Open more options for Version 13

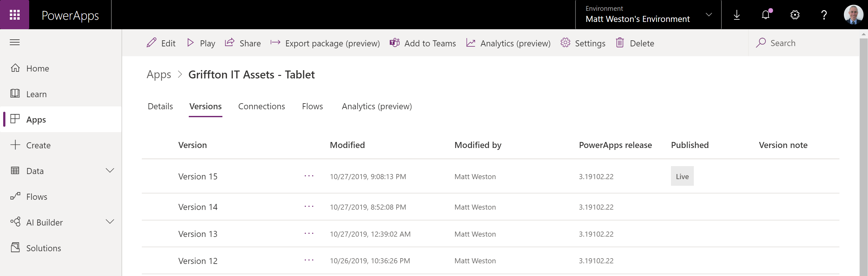pyautogui.click(x=309, y=233)
